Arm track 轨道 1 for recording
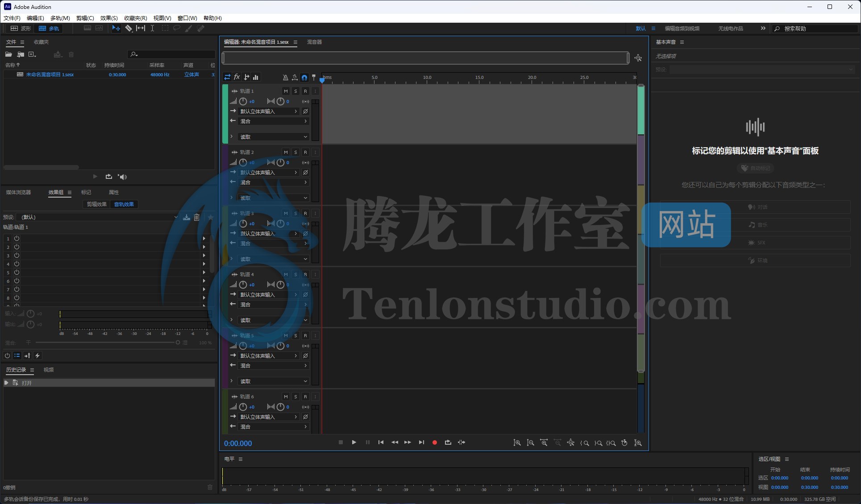This screenshot has height=504, width=861. pos(305,91)
